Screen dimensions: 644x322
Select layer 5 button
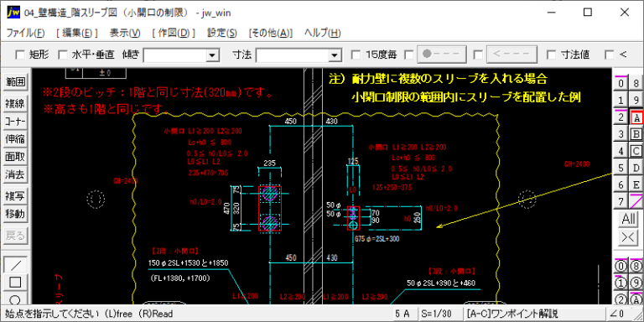coord(621,168)
